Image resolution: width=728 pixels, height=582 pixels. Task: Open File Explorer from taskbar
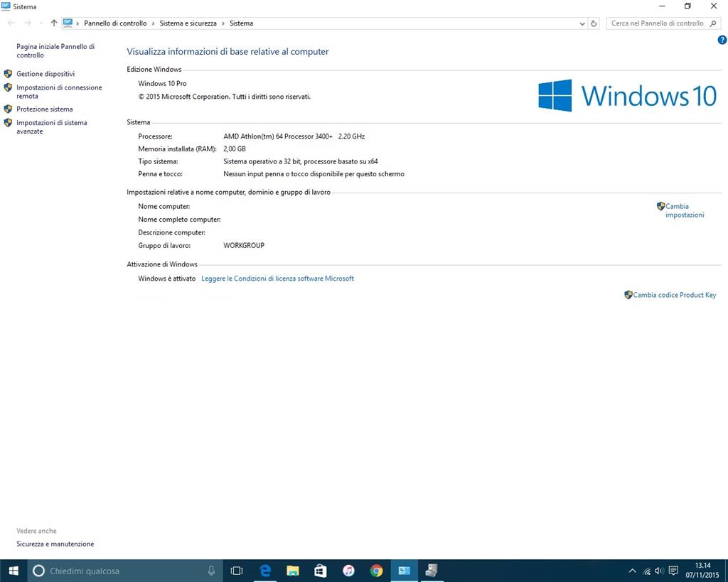tap(292, 571)
